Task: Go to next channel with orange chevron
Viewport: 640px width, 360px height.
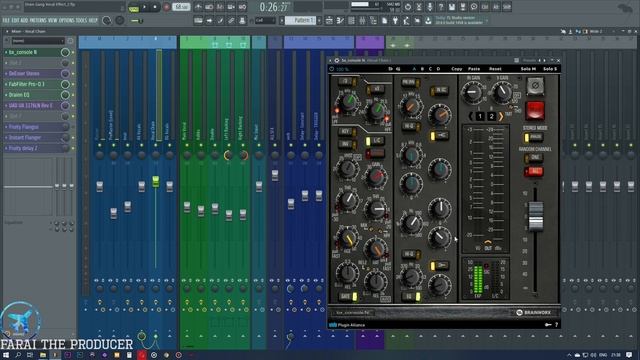Action: click(x=501, y=116)
